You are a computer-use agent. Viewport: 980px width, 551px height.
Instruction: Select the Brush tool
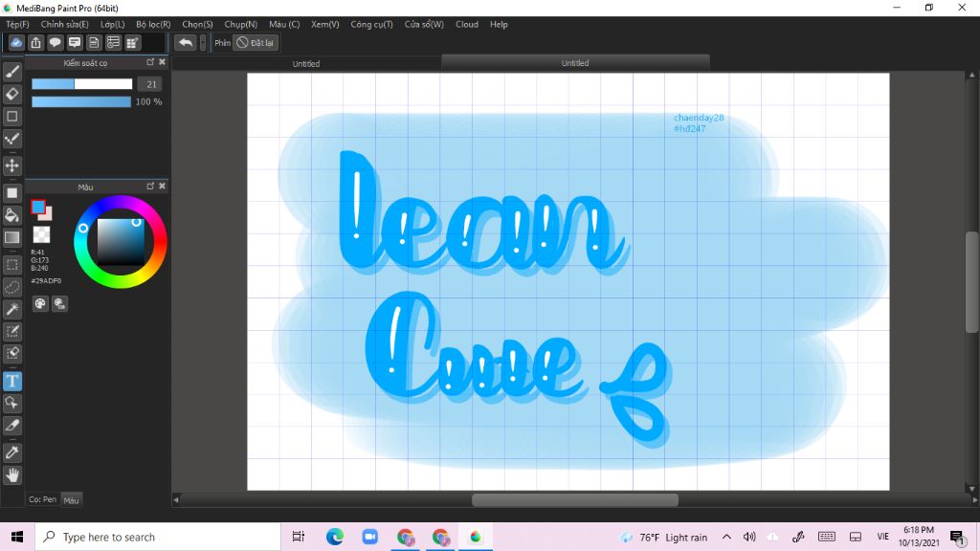tap(11, 72)
